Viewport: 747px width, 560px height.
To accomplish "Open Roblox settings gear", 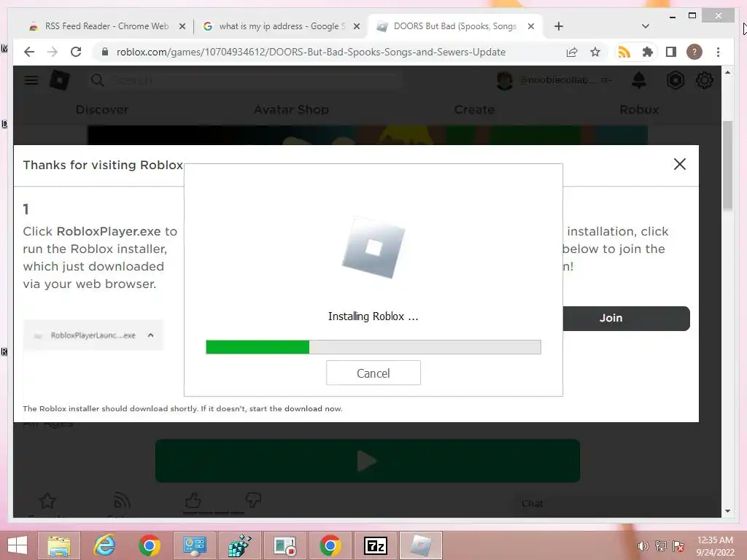I will tap(705, 80).
